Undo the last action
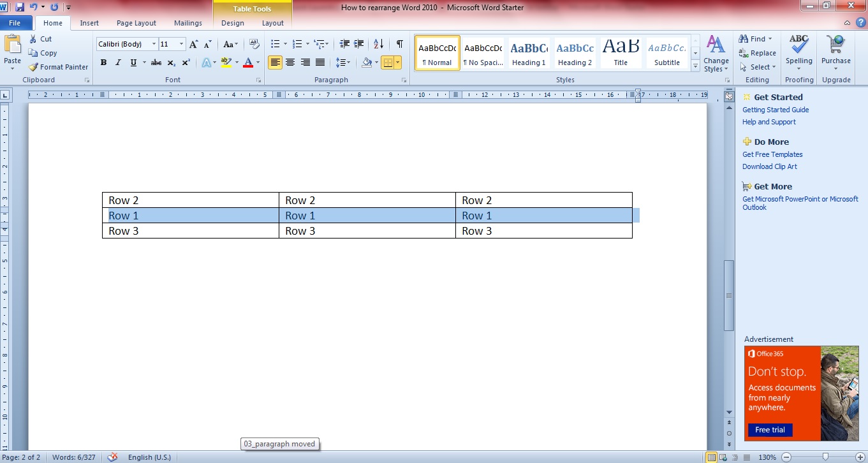868x463 pixels. point(33,7)
